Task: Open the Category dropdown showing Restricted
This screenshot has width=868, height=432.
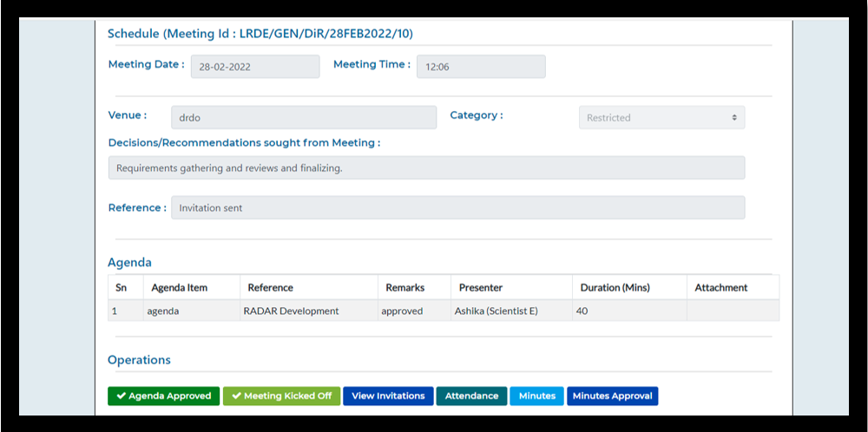Action: click(x=661, y=118)
